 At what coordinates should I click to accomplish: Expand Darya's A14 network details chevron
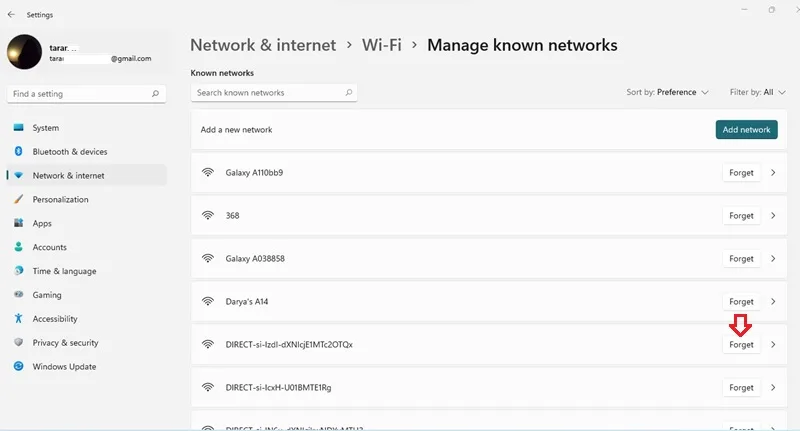(773, 301)
